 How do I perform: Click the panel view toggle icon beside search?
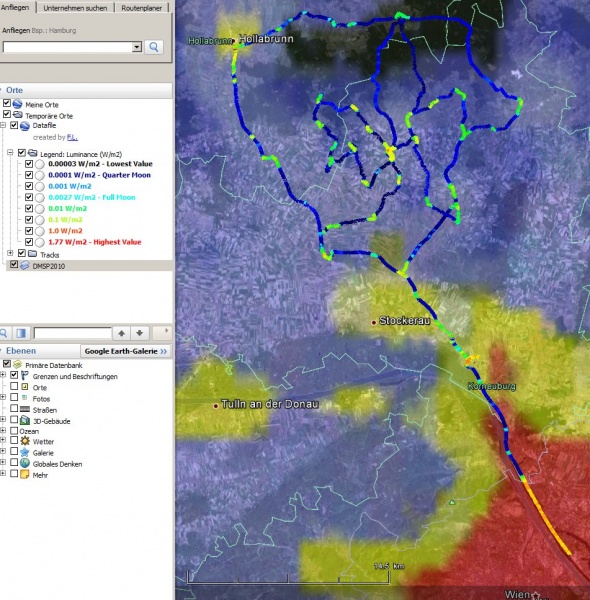pos(21,333)
